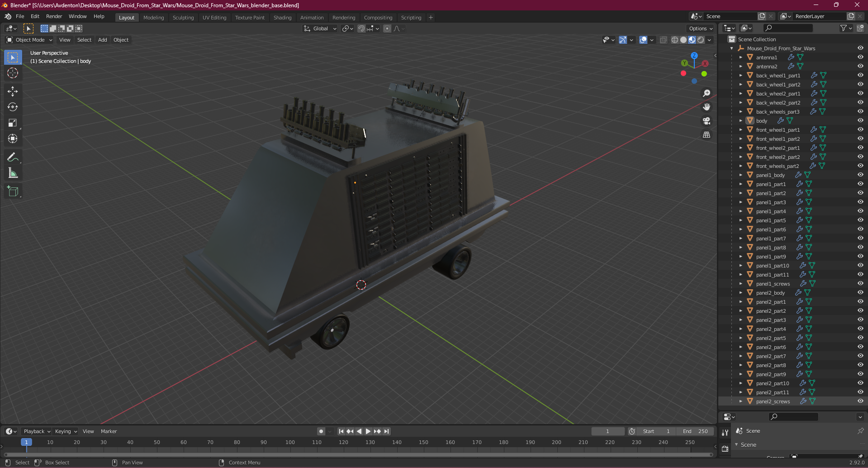Screen dimensions: 868x468
Task: Hide Mouse_Droid_From_Star_Wars collection eye icon
Action: (x=860, y=48)
